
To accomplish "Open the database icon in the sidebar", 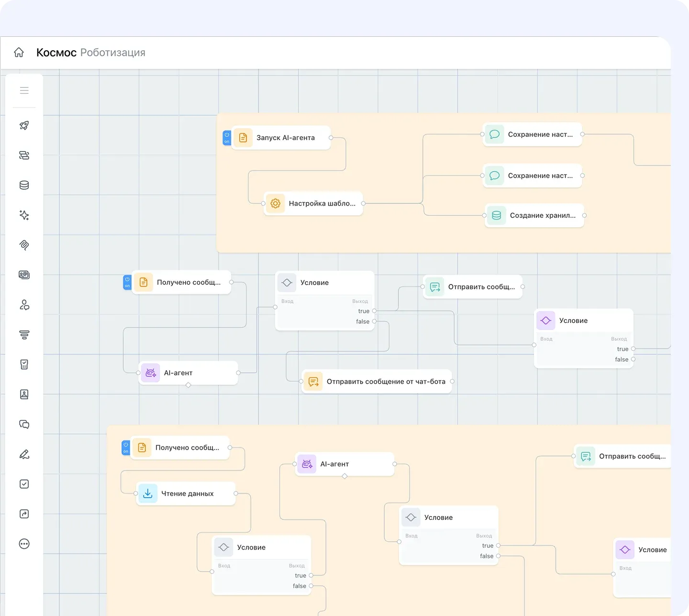I will (24, 185).
